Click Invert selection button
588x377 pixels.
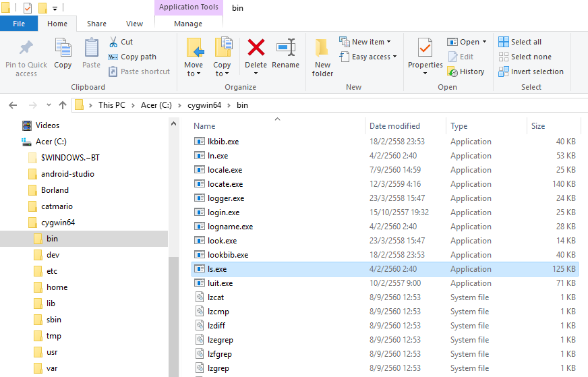click(504, 71)
